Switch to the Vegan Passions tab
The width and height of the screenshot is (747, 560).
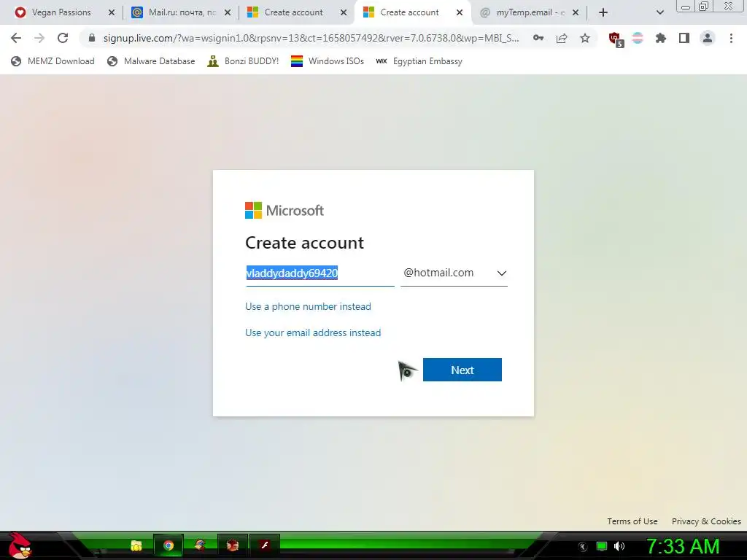coord(61,12)
